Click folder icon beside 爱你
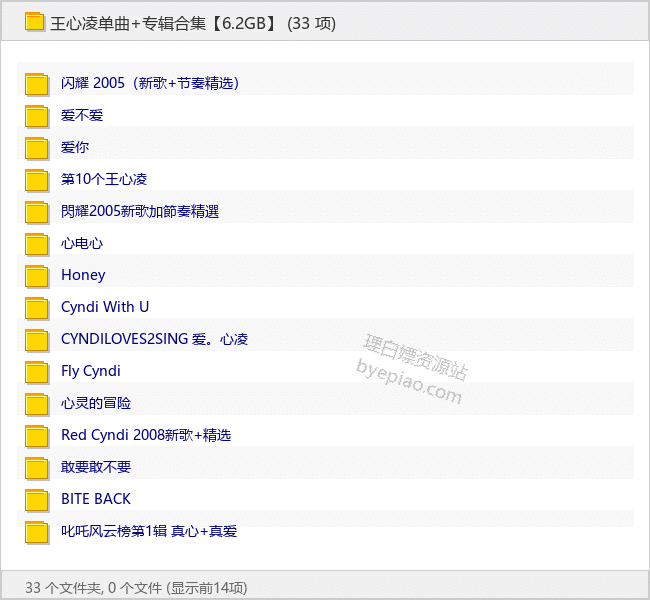The height and width of the screenshot is (600, 650). (x=36, y=148)
